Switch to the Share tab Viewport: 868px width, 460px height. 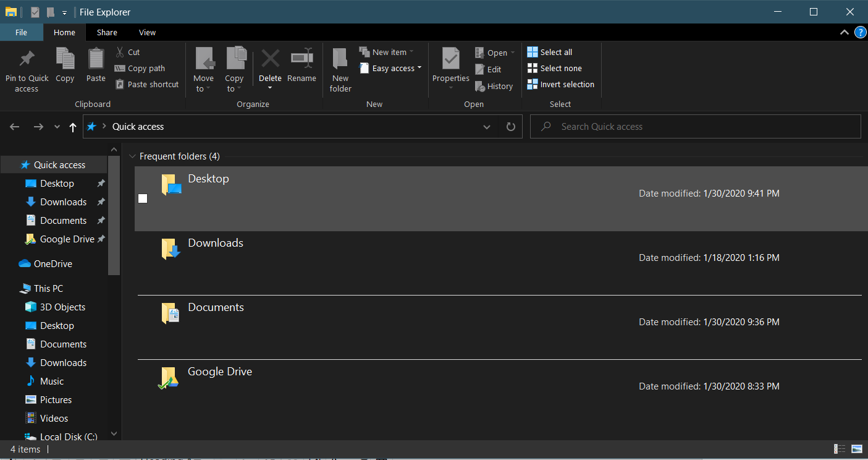pos(107,33)
